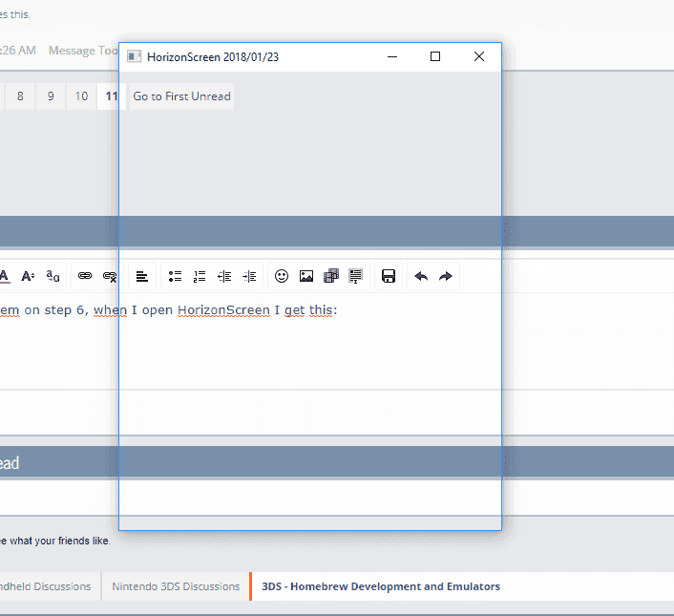Maximize the HorizonScreen window

(x=435, y=56)
